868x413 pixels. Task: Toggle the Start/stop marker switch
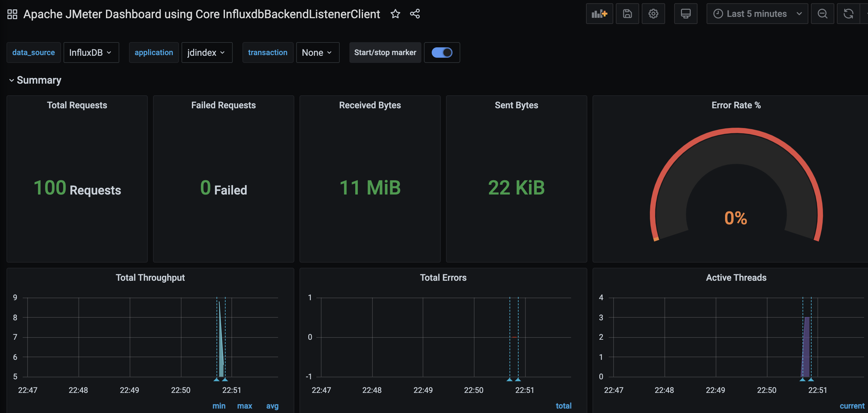442,53
